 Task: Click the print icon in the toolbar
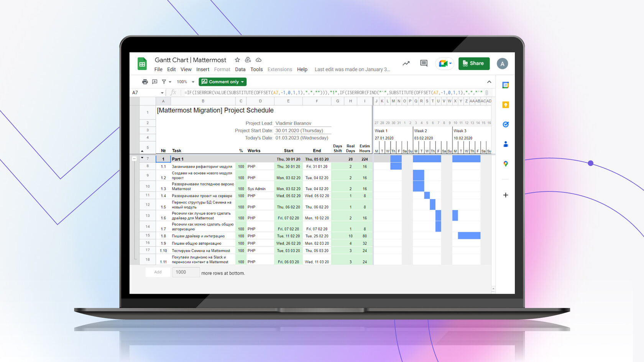click(x=145, y=82)
